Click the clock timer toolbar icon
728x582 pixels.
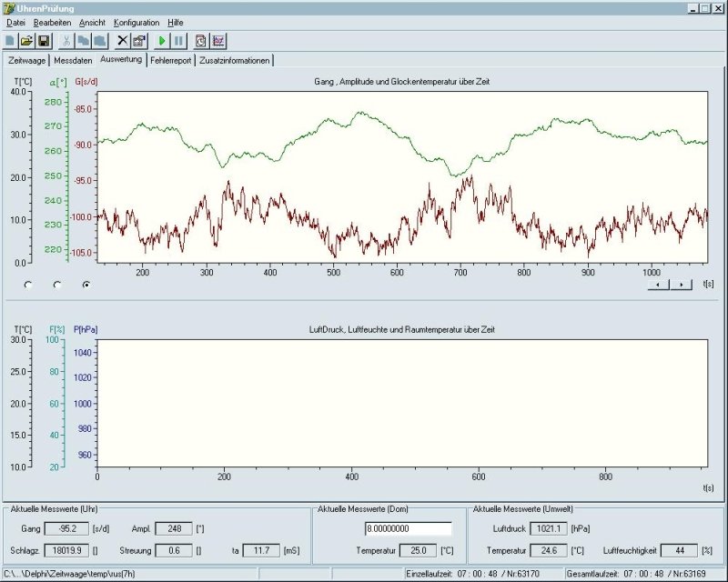click(x=201, y=41)
